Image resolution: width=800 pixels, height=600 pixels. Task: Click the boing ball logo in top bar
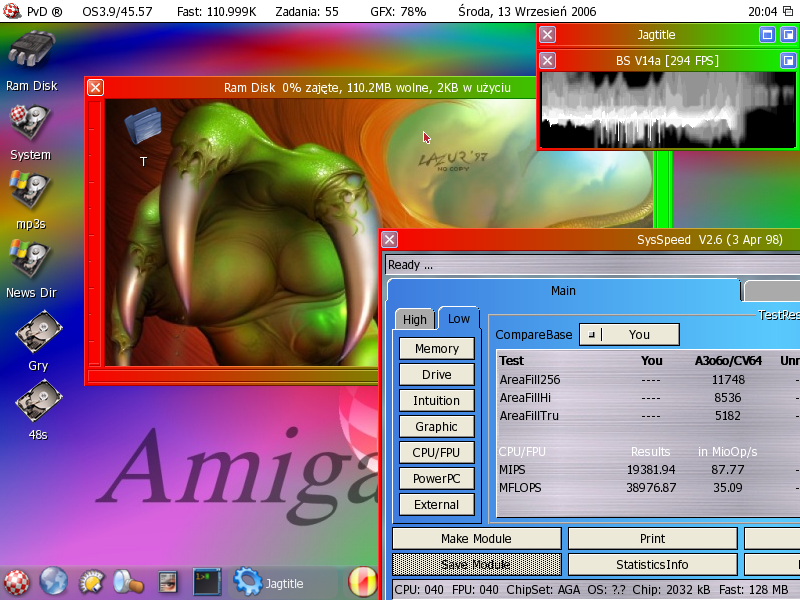tap(11, 11)
